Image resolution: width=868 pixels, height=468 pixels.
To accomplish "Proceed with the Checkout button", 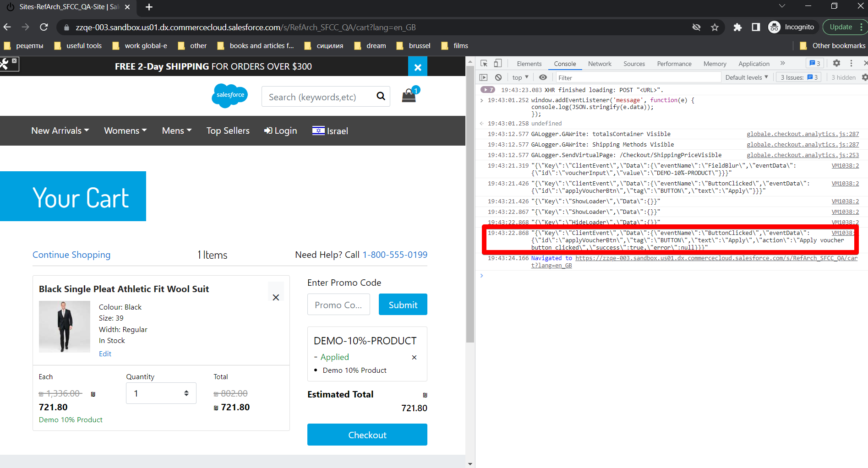I will [367, 435].
